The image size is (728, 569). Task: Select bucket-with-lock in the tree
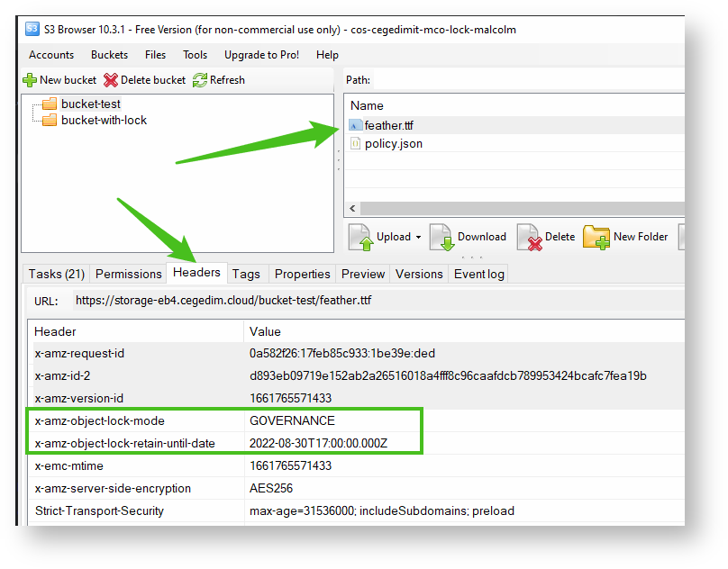click(104, 120)
